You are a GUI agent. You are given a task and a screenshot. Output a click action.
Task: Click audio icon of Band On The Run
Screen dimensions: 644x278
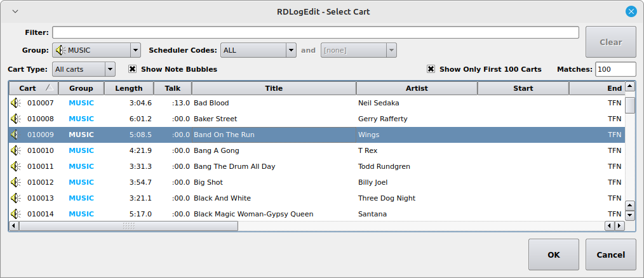pos(16,135)
